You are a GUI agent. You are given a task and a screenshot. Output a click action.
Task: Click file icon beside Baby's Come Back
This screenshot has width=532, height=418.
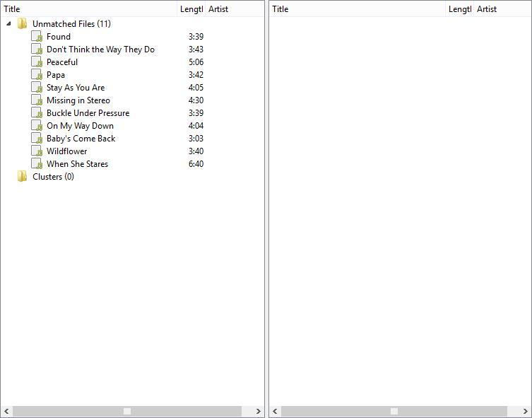click(37, 138)
